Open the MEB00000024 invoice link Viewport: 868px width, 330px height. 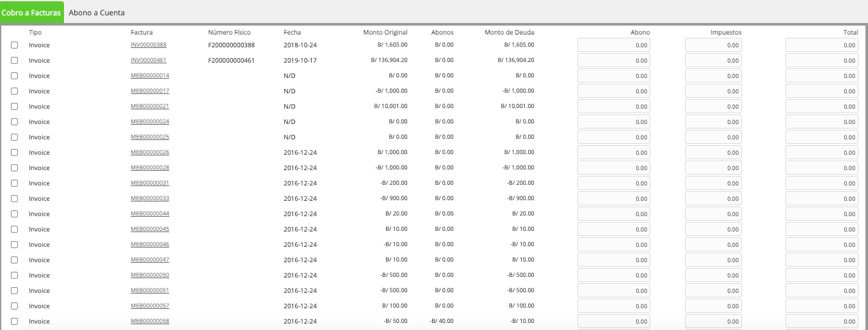pos(150,122)
